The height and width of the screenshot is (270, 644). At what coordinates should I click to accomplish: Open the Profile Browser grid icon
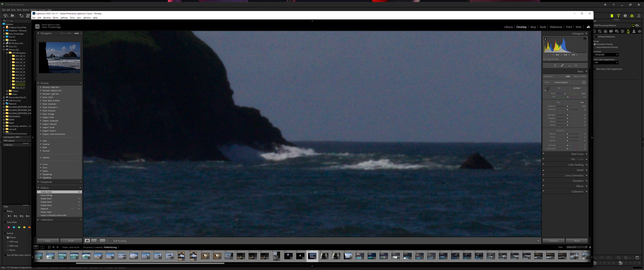point(584,82)
